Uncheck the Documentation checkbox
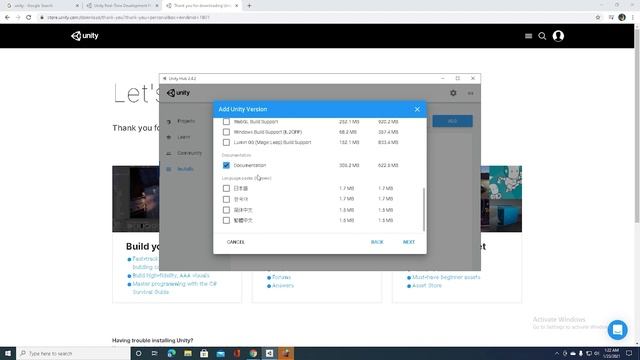Viewport: 640px width, 360px height. click(x=226, y=165)
